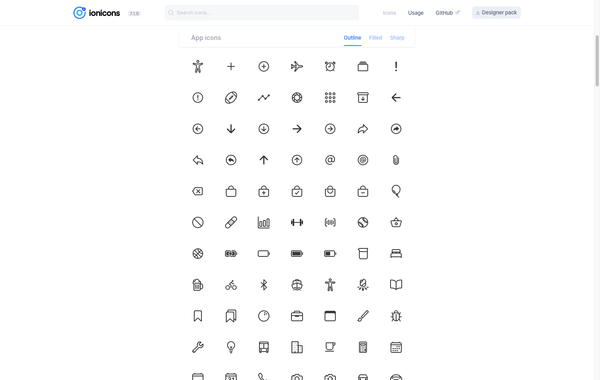The height and width of the screenshot is (380, 600).
Task: Select the basket icon
Action: (396, 222)
